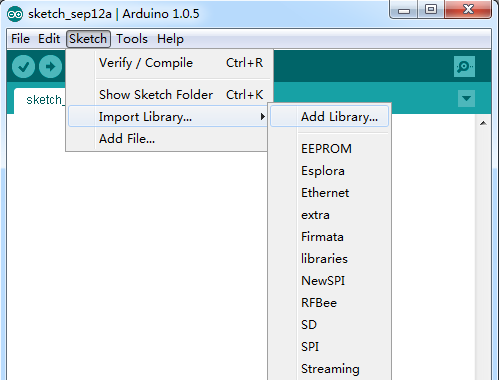Minimize the Arduino window
Screen dimensions: 500x381
click(404, 10)
